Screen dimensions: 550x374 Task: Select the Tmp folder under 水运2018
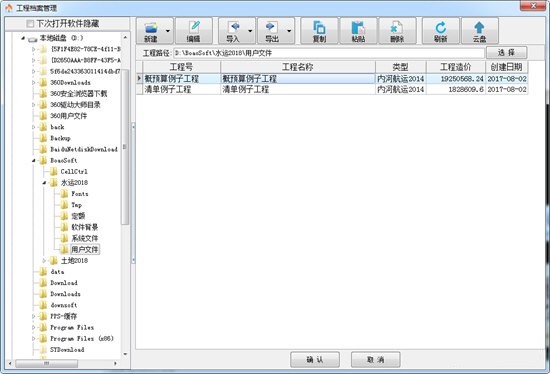(76, 205)
